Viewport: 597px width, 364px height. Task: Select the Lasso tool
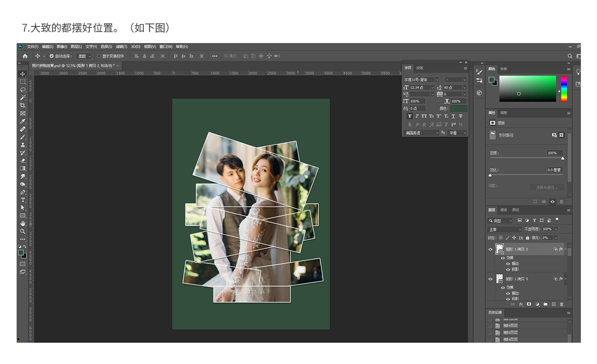click(23, 90)
